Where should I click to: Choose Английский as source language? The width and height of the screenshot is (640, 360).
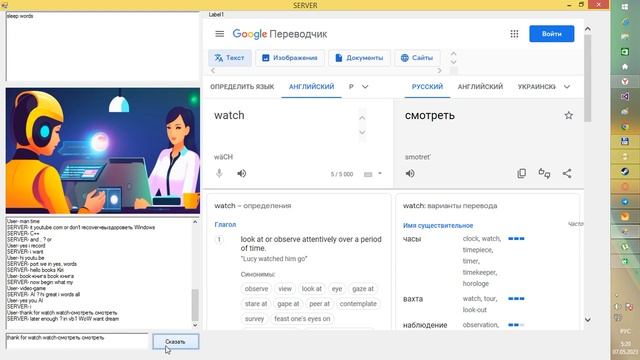(311, 87)
